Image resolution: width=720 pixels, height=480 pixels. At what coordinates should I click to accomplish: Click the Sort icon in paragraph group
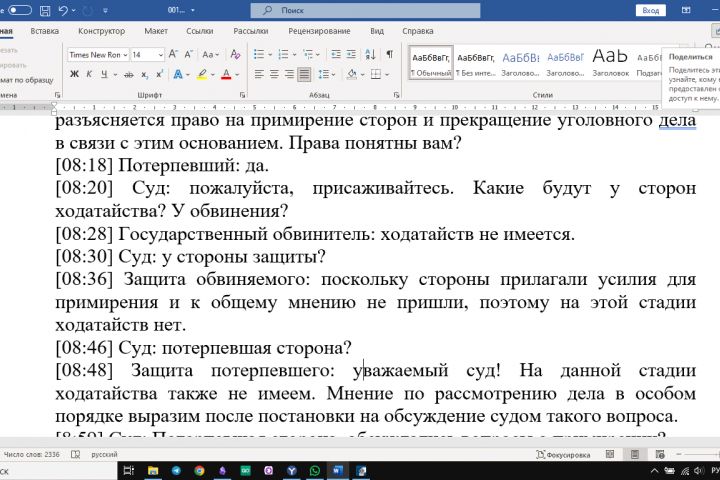(368, 54)
